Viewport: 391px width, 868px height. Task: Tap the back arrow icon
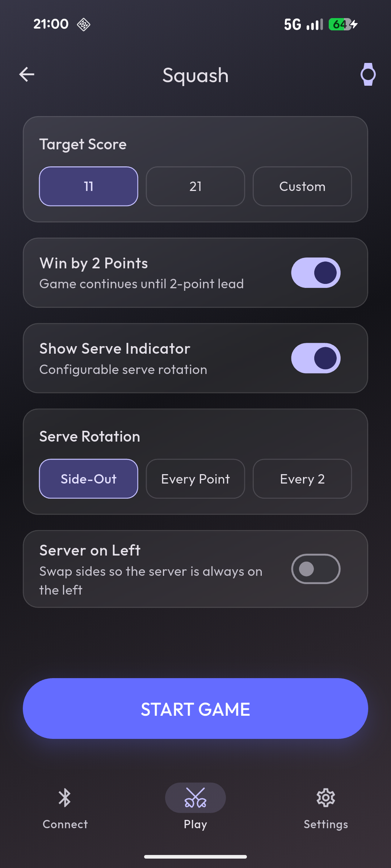(27, 75)
